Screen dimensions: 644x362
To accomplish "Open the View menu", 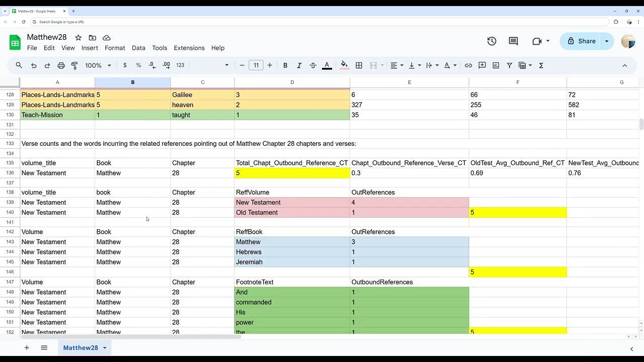I will 68,48.
